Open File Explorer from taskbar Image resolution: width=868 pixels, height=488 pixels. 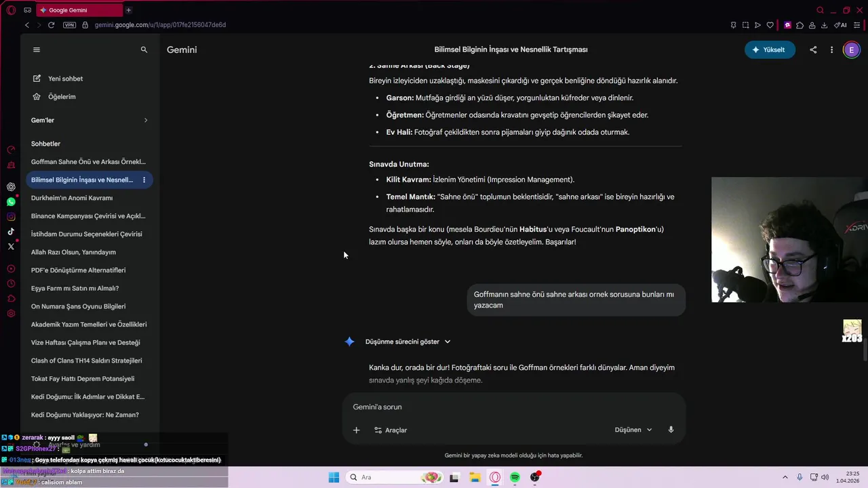point(475,477)
